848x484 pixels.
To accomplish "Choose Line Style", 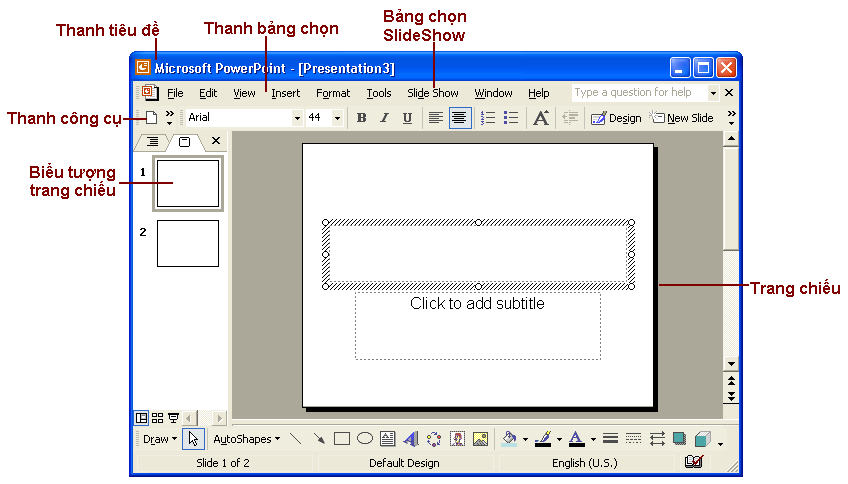I will coord(611,439).
